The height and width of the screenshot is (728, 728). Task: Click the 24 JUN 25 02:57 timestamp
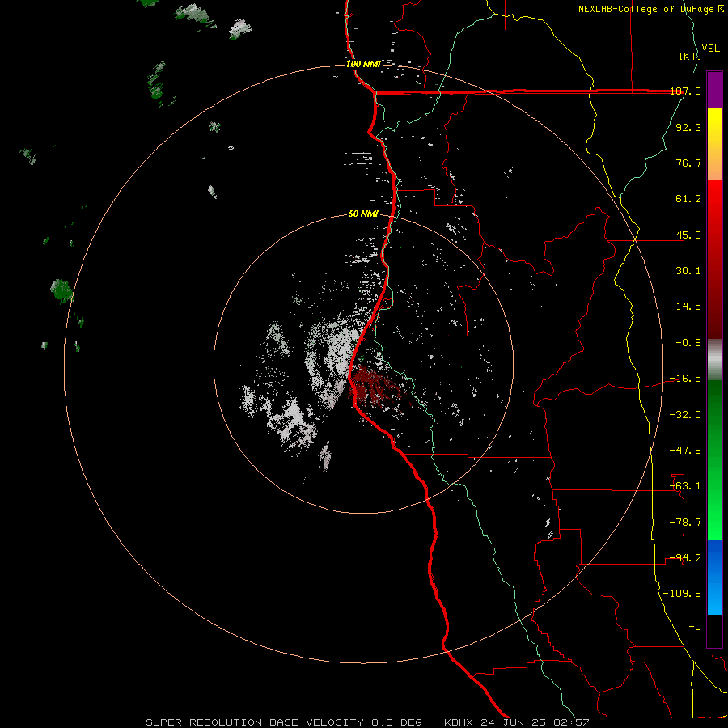[x=534, y=722]
